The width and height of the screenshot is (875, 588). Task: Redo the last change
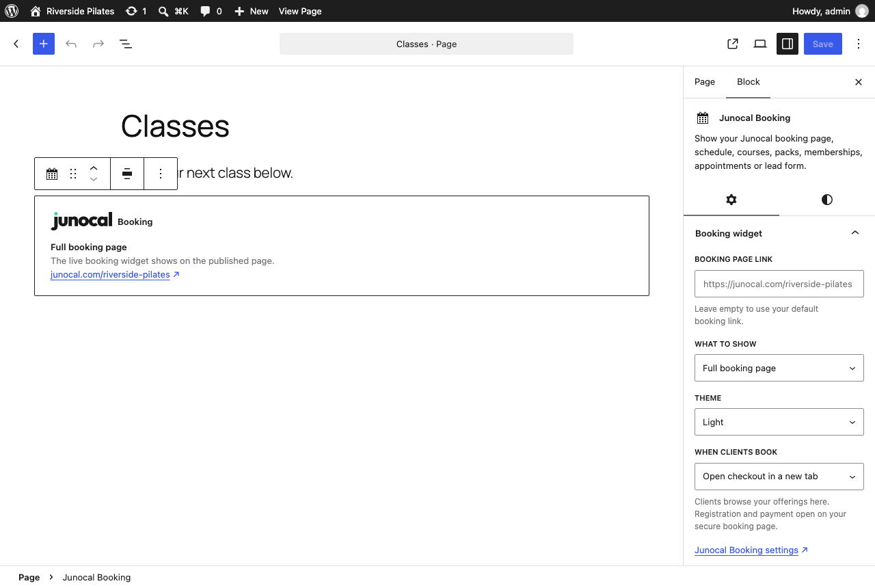point(98,44)
